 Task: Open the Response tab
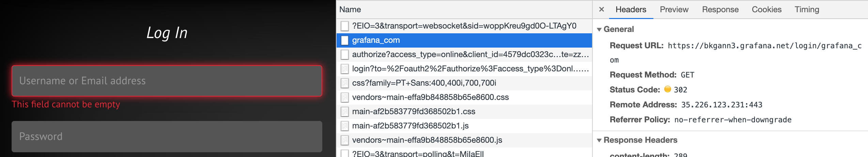(x=720, y=10)
